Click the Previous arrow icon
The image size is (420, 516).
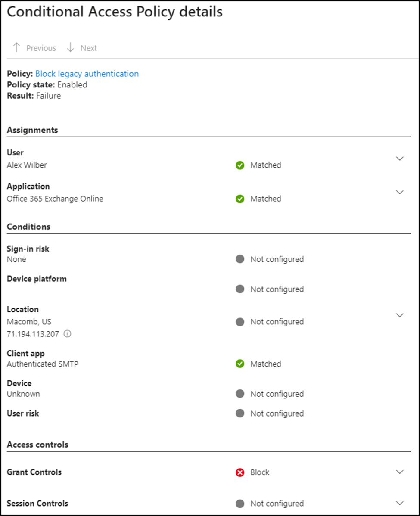(x=16, y=47)
